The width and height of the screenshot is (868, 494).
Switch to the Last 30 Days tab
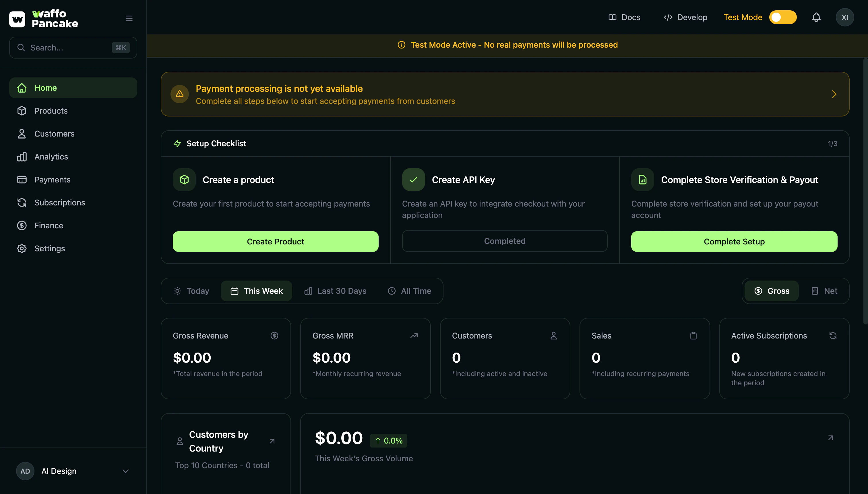335,291
